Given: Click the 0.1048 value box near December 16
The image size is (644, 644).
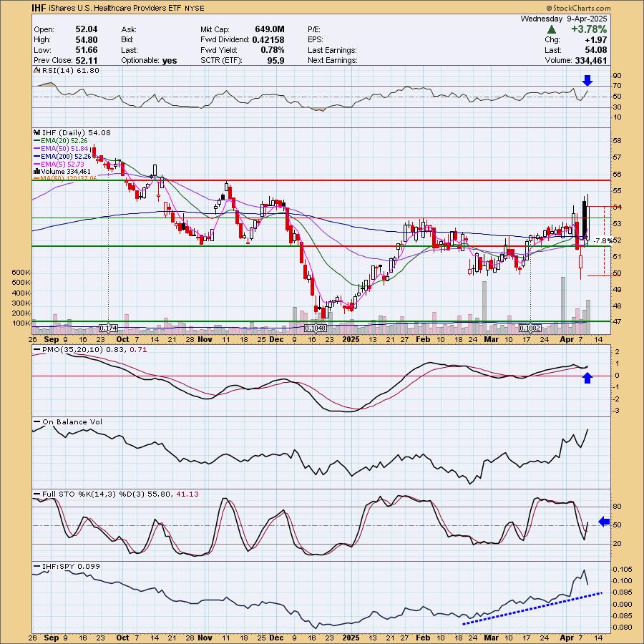Looking at the screenshot, I should click(316, 328).
